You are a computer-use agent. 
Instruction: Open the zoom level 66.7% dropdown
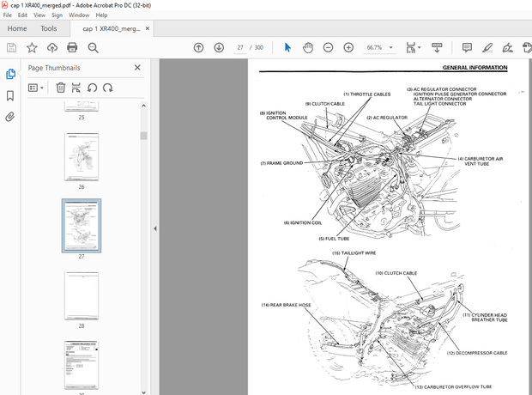(x=391, y=47)
